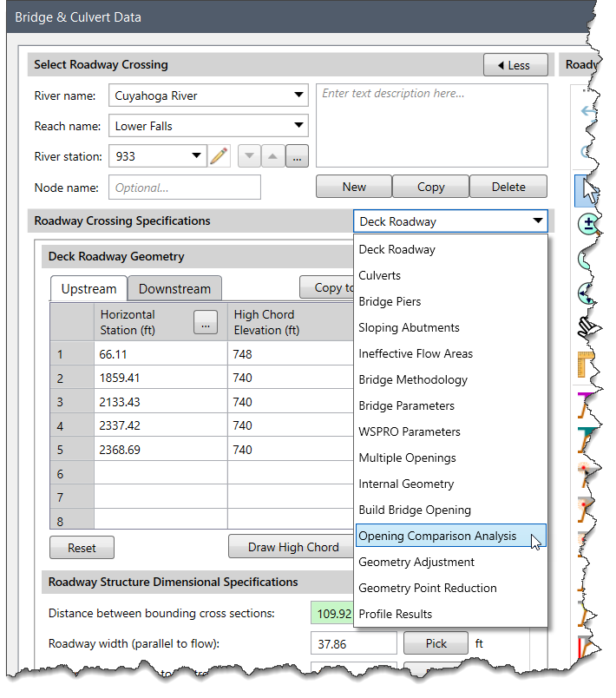Screen dimensions: 616x698
Task: Select horizontal station cell 66.11
Action: 161,354
